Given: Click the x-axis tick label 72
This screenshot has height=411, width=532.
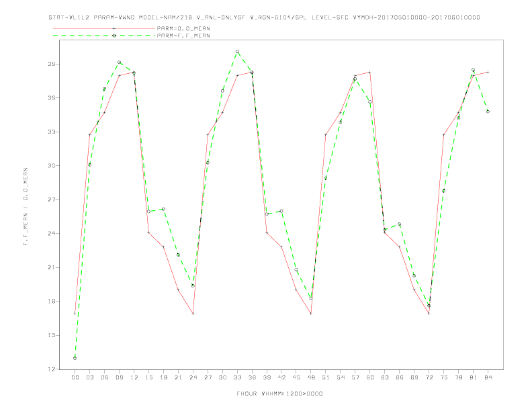Looking at the screenshot, I should click(429, 377).
